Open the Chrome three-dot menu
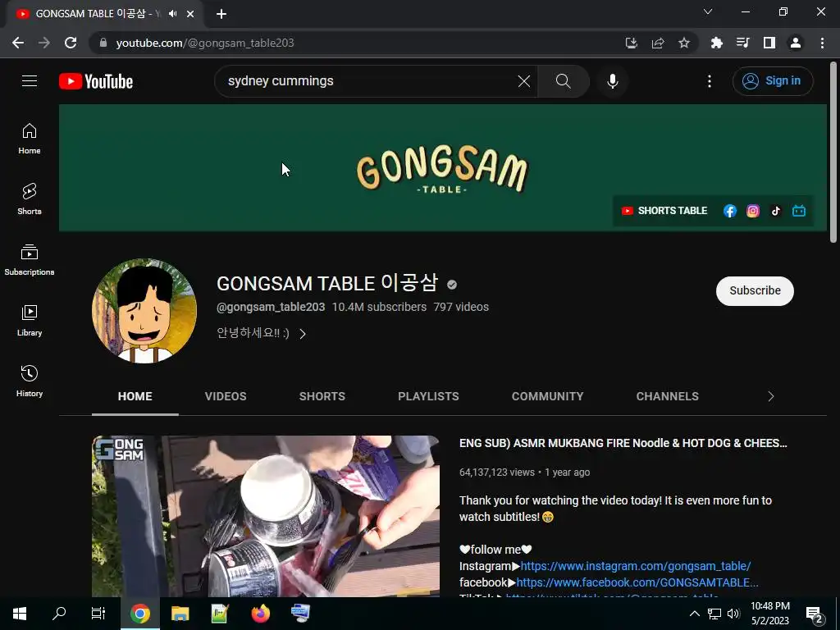 [x=822, y=43]
